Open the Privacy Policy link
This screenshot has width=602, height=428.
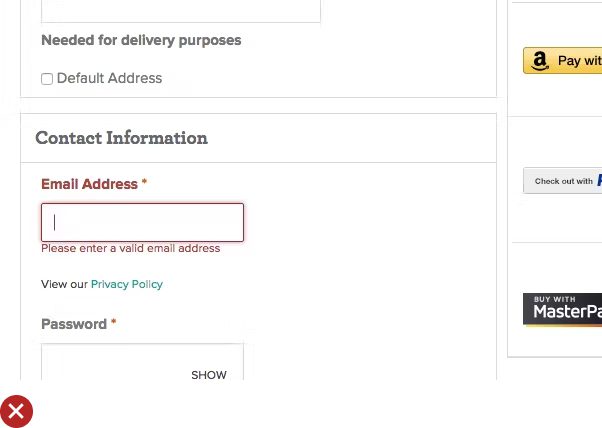[x=126, y=284]
